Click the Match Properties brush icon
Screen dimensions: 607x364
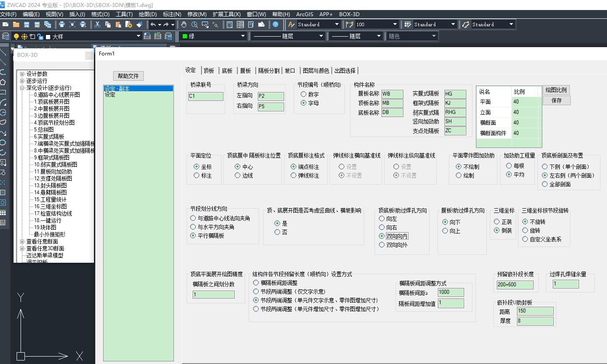(140, 24)
